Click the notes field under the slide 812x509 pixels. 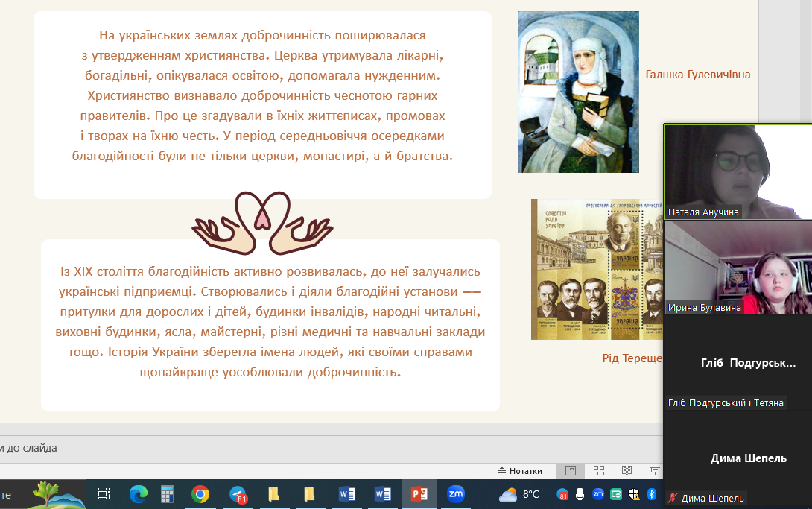pyautogui.click(x=332, y=449)
